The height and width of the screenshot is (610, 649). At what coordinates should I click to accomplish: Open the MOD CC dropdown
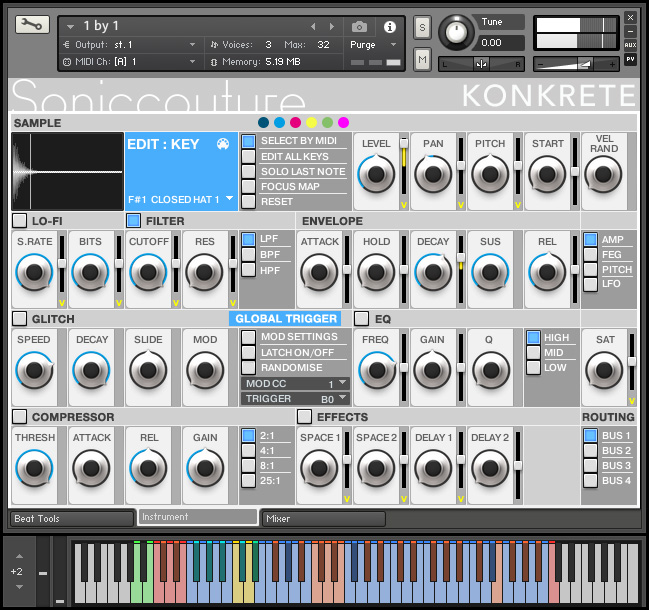[x=296, y=384]
